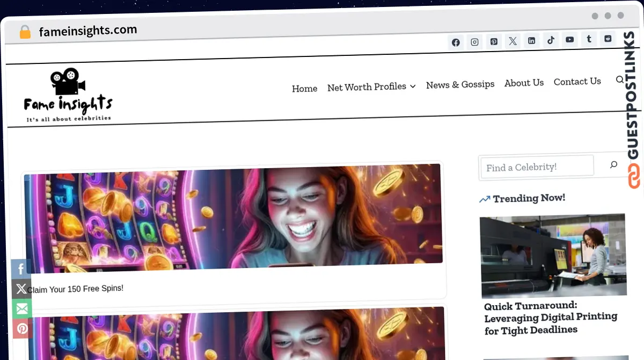Click the Reddit icon in header
This screenshot has height=360, width=644.
(608, 38)
